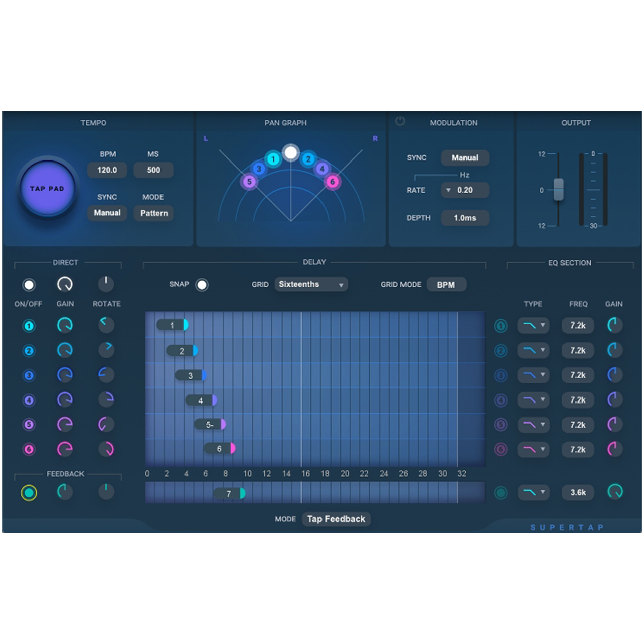Click the BPM grid mode button

(x=446, y=285)
